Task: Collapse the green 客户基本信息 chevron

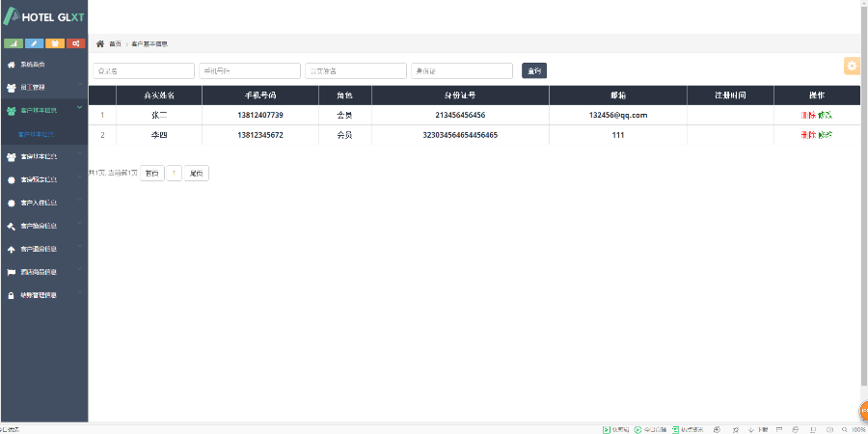Action: pos(80,107)
